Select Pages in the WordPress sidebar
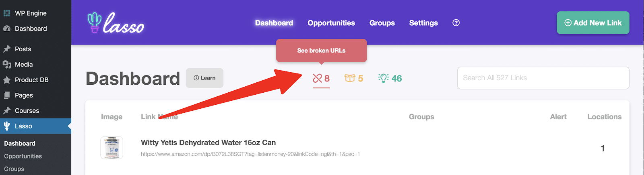Screen dimensions: 644x175 pyautogui.click(x=24, y=95)
